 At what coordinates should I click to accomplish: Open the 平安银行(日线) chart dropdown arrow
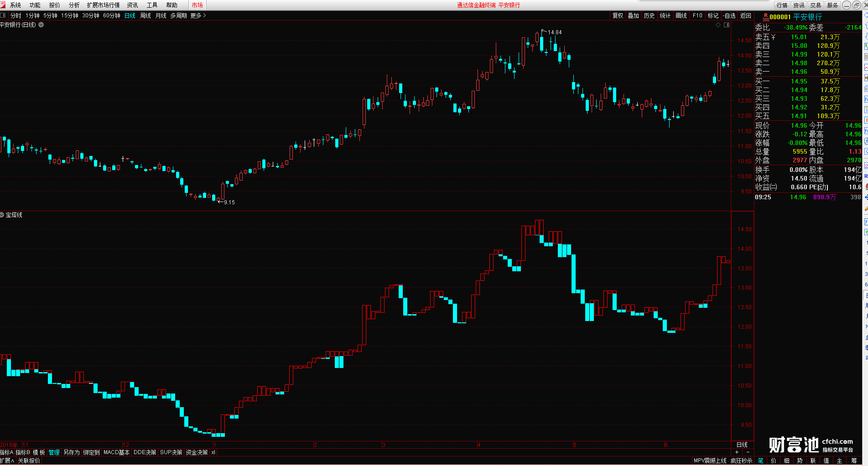[x=41, y=25]
